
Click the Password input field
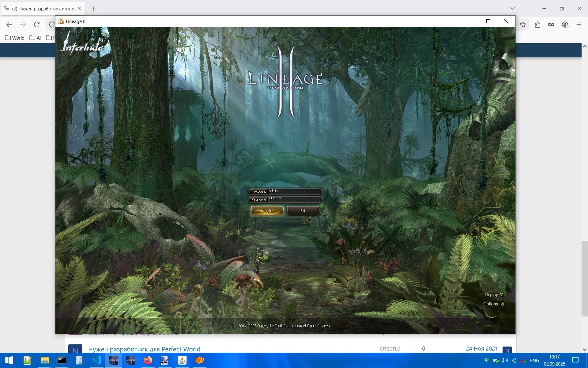(295, 199)
